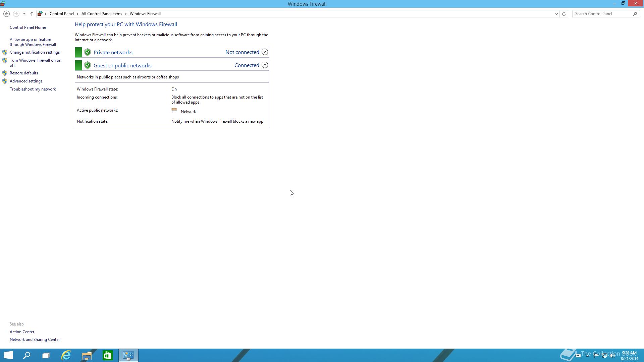Click the Forward navigation arrow

click(16, 14)
